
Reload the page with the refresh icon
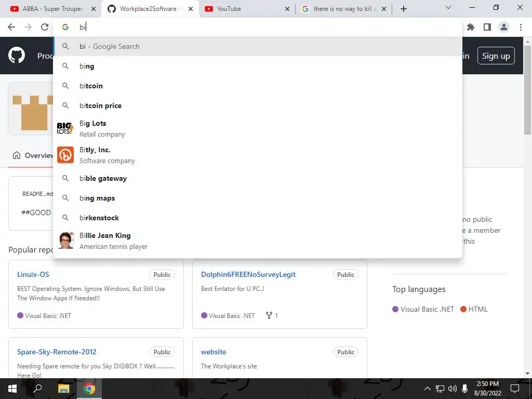(45, 27)
